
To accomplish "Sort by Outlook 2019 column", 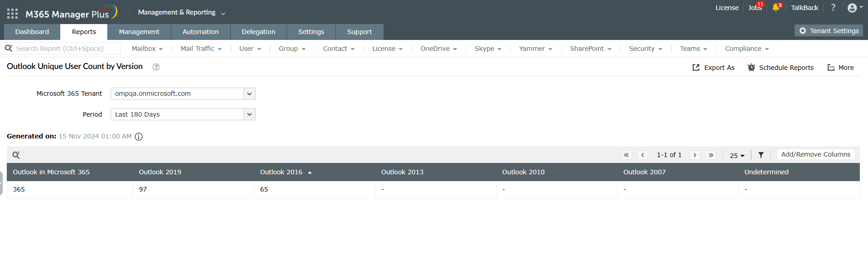I will (160, 172).
